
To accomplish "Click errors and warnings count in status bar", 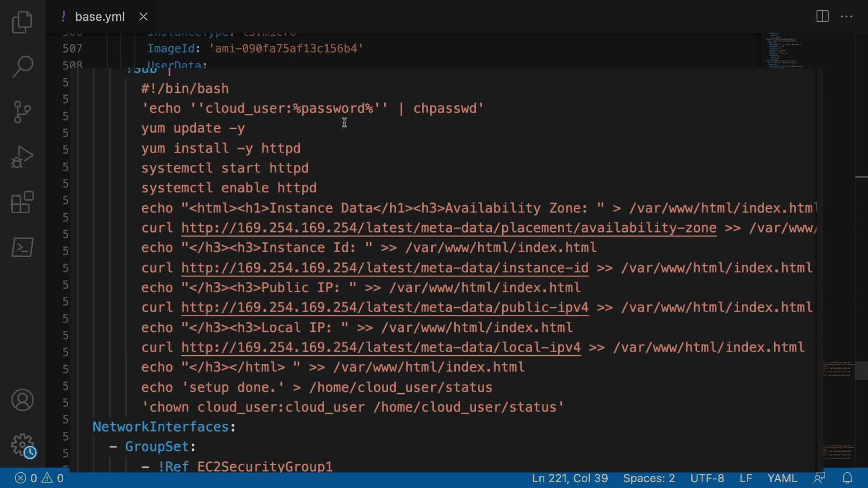I will pyautogui.click(x=39, y=478).
